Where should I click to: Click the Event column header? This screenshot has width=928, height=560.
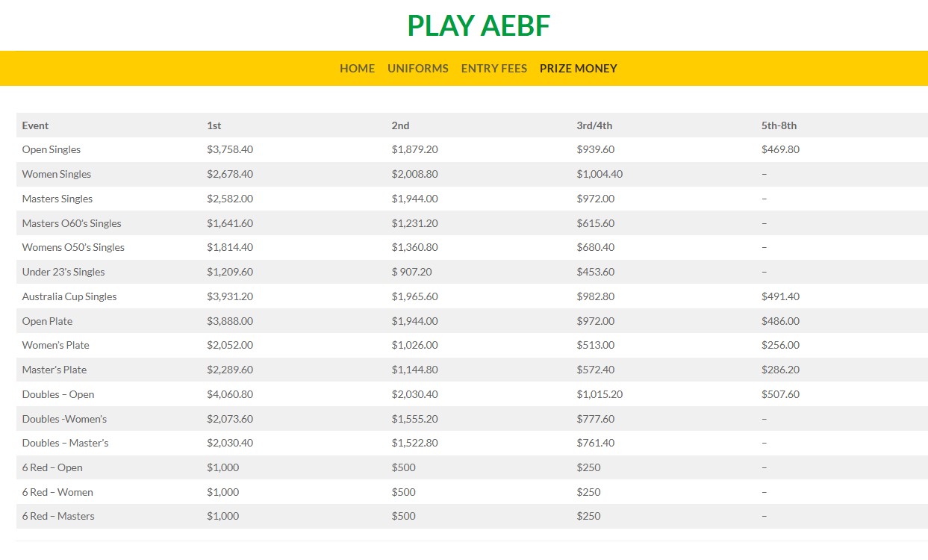[x=36, y=125]
